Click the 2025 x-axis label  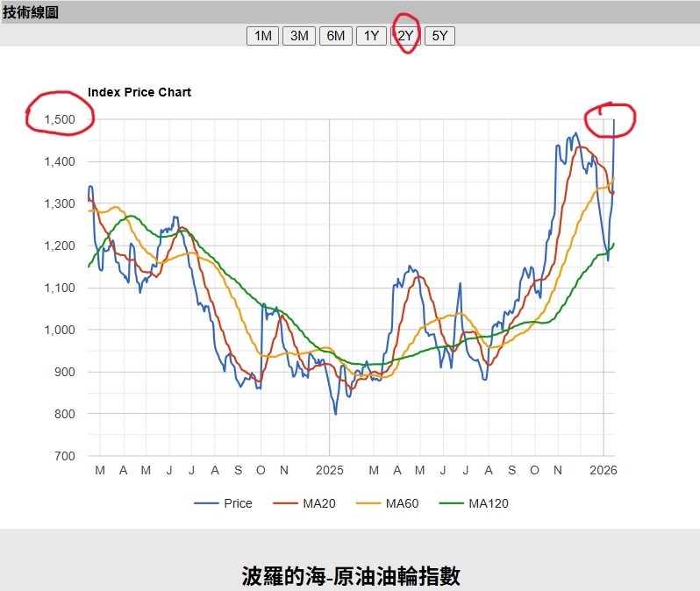[x=329, y=470]
